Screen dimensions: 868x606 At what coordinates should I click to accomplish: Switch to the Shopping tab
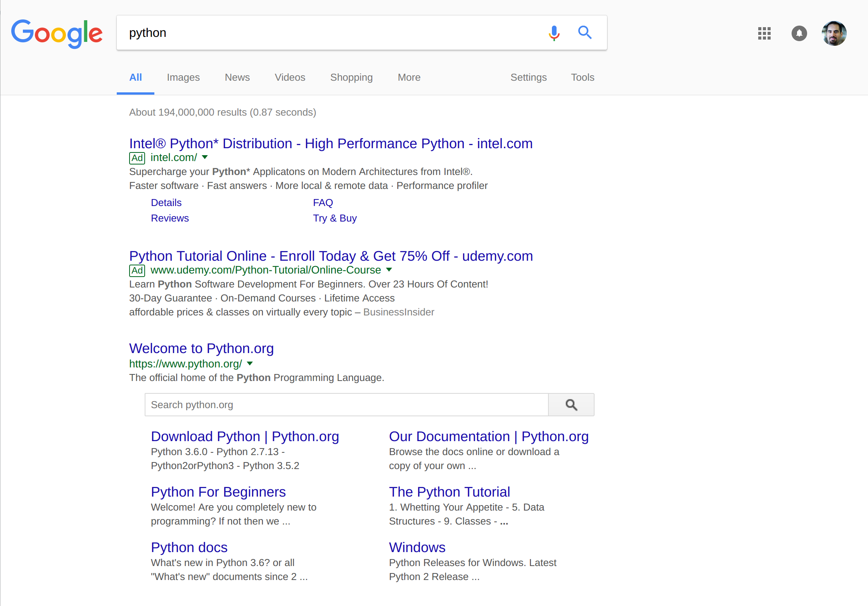(x=351, y=77)
